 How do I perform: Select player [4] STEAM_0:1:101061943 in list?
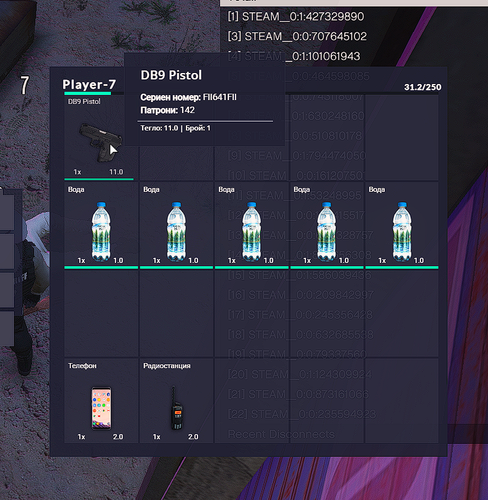[x=294, y=56]
